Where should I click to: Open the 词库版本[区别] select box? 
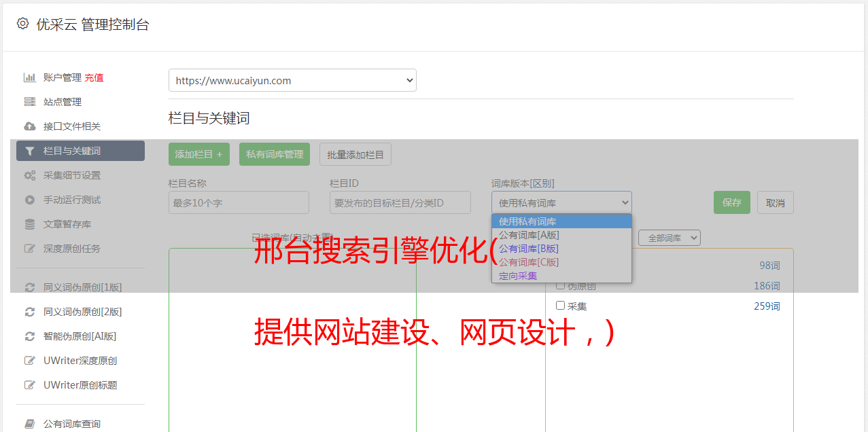click(x=561, y=202)
